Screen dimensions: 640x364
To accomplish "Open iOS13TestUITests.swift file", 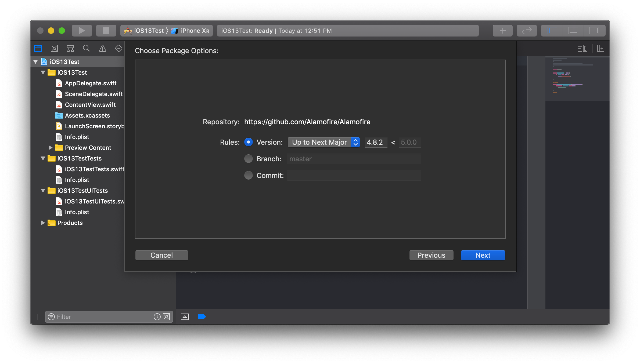I will pyautogui.click(x=90, y=201).
